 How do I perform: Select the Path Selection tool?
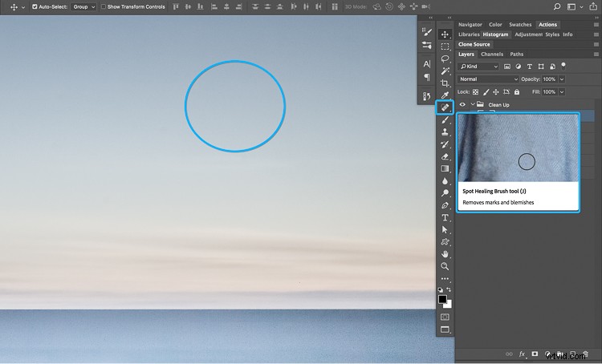(445, 230)
